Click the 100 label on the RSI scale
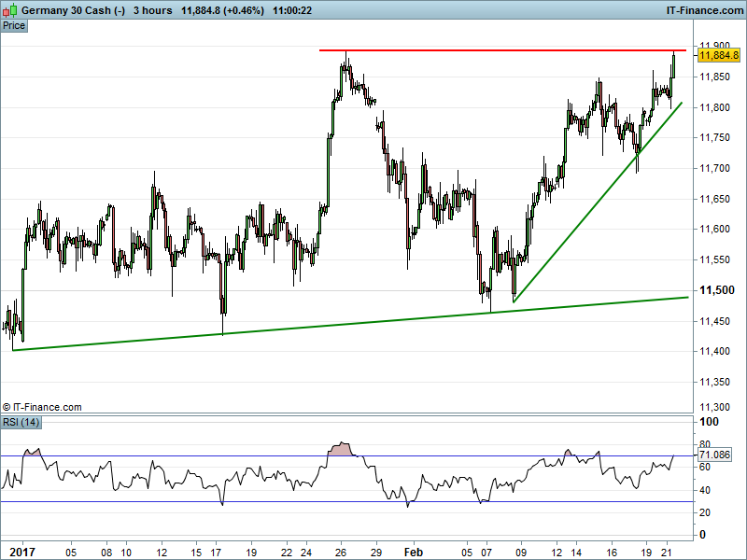747x560 pixels. click(709, 422)
